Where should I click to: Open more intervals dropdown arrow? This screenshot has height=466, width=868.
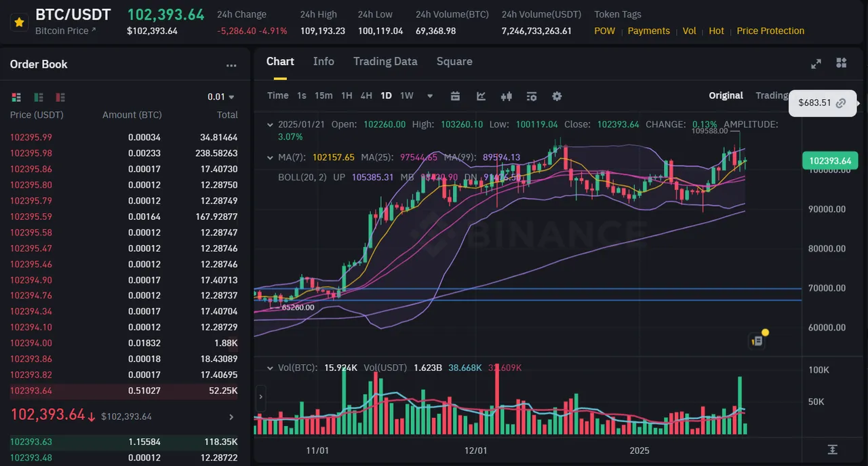click(430, 96)
